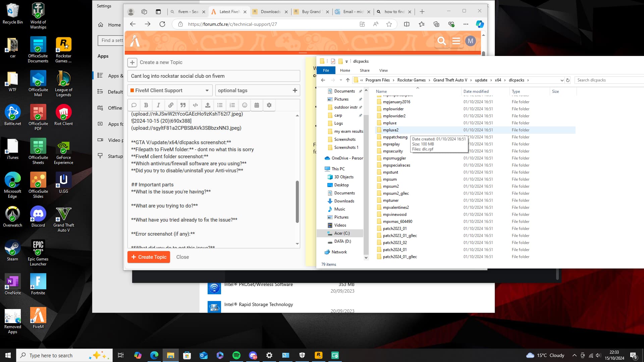The image size is (644, 362).
Task: Open the File tab in File Explorer
Action: (x=326, y=70)
